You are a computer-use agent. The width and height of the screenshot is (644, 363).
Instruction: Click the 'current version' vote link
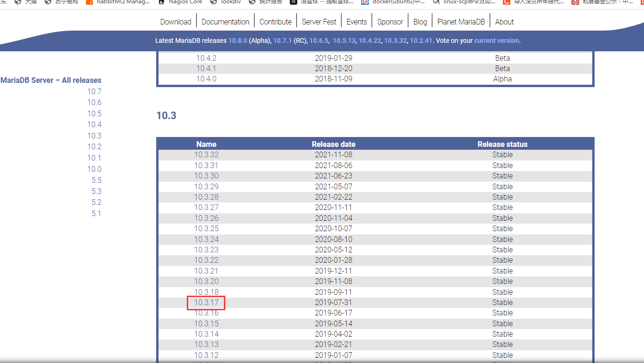coord(496,40)
